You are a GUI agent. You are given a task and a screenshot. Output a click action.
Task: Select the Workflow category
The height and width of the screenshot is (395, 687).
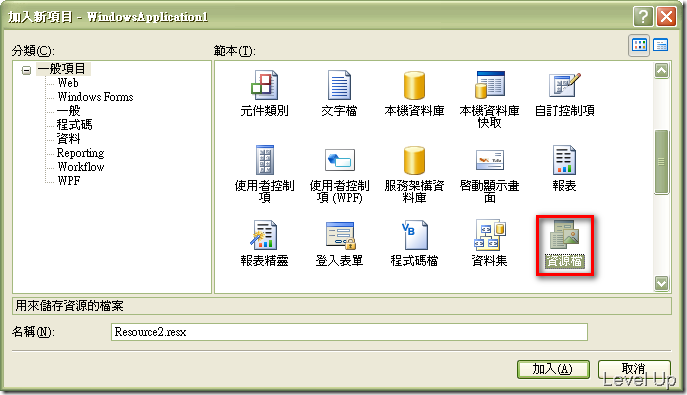pos(81,167)
